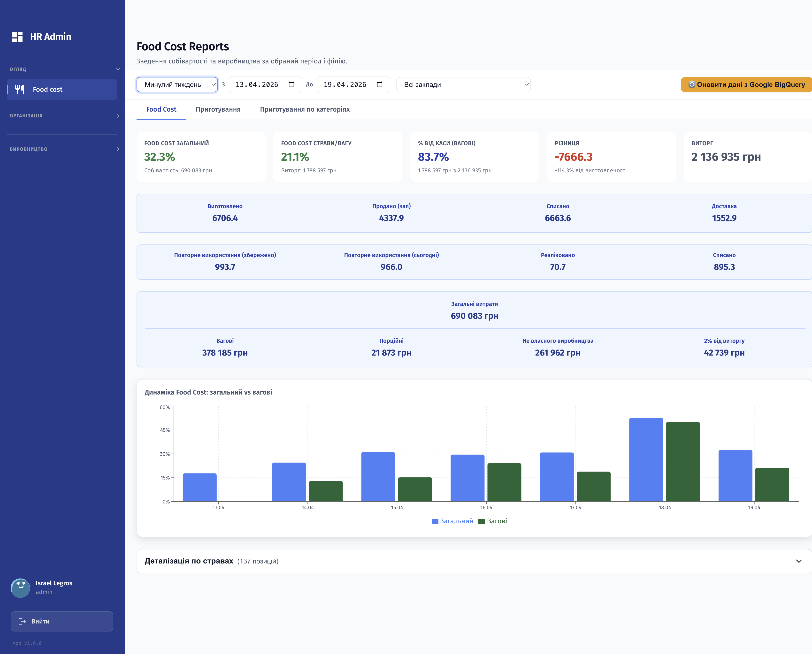Image resolution: width=812 pixels, height=654 pixels.
Task: Open the Всі заклади branch dropdown
Action: 463,84
